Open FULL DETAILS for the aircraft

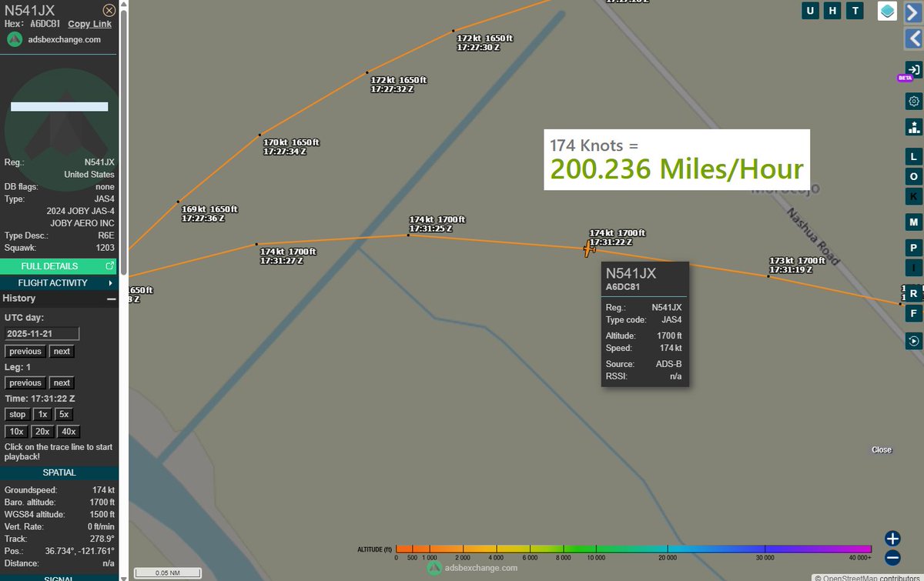(x=58, y=266)
